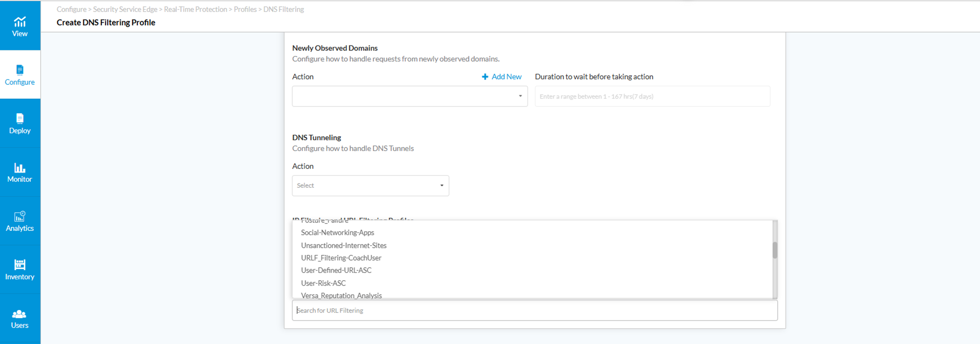
Task: Click the Profiles breadcrumb link
Action: point(245,9)
